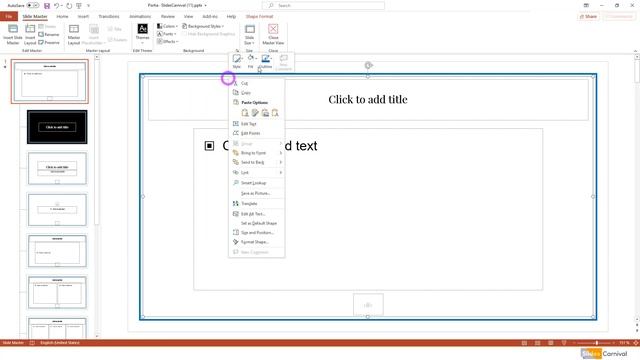
Task: Select Format Shape in context menu
Action: 256,242
